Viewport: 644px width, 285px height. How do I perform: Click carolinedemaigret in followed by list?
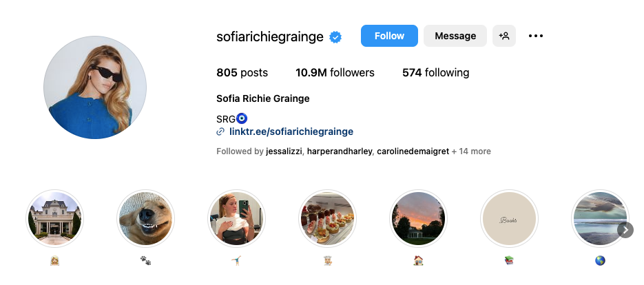tap(413, 151)
